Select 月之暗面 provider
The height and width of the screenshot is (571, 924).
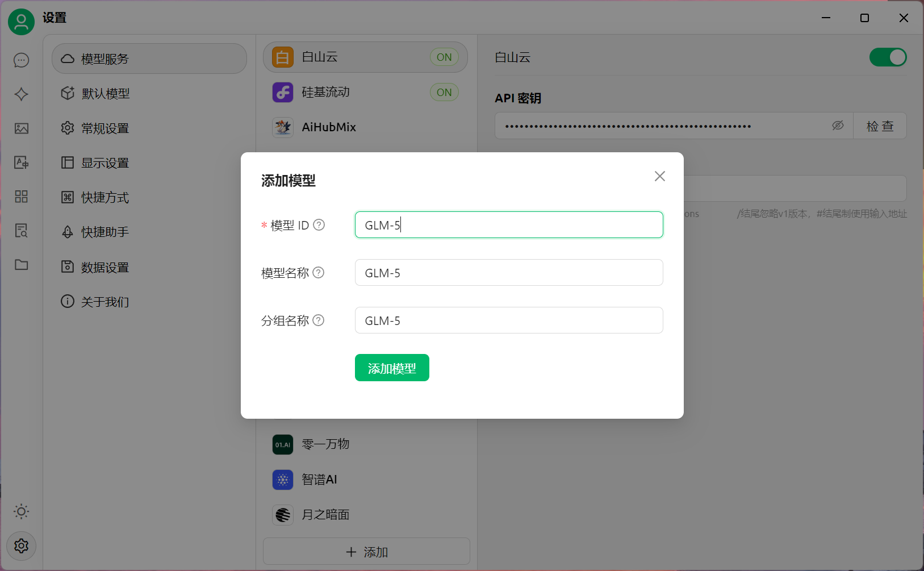pyautogui.click(x=366, y=515)
